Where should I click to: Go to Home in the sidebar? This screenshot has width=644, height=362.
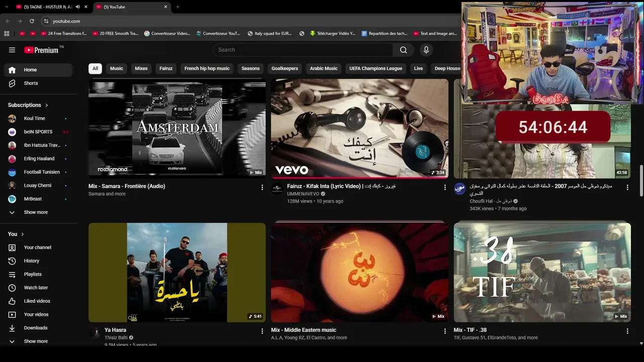pyautogui.click(x=39, y=70)
